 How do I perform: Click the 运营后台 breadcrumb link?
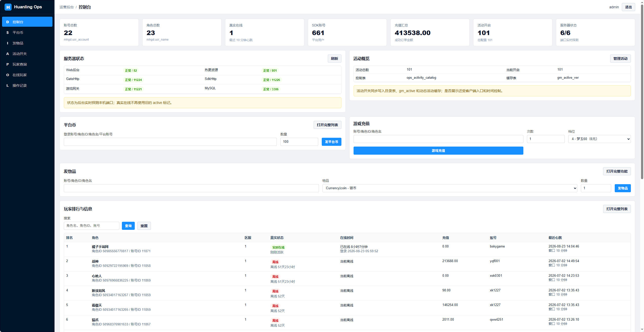pyautogui.click(x=67, y=7)
